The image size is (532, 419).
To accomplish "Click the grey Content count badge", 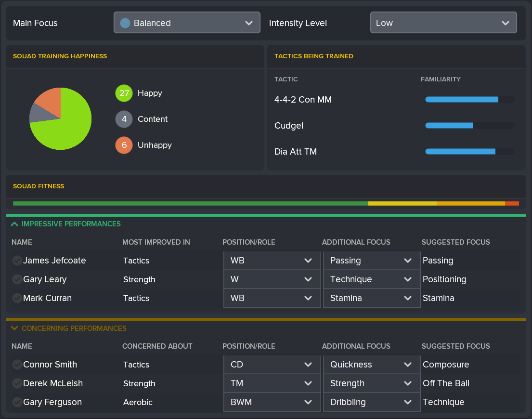I will coord(124,119).
